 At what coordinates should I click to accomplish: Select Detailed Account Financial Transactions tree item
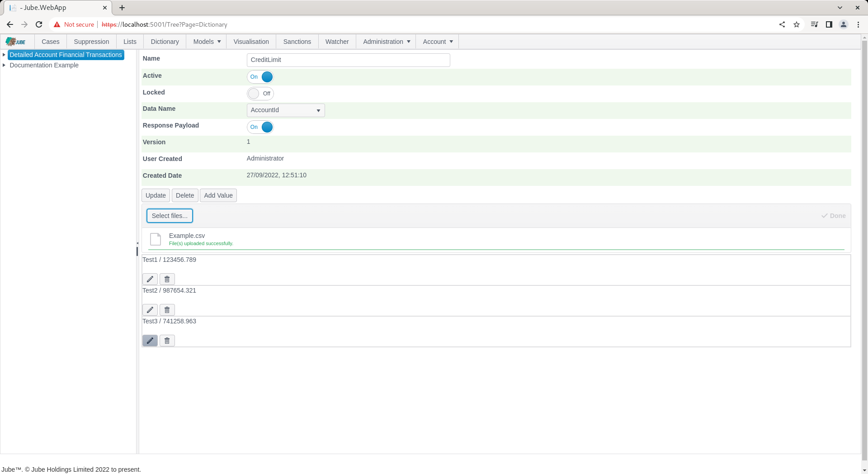(66, 55)
